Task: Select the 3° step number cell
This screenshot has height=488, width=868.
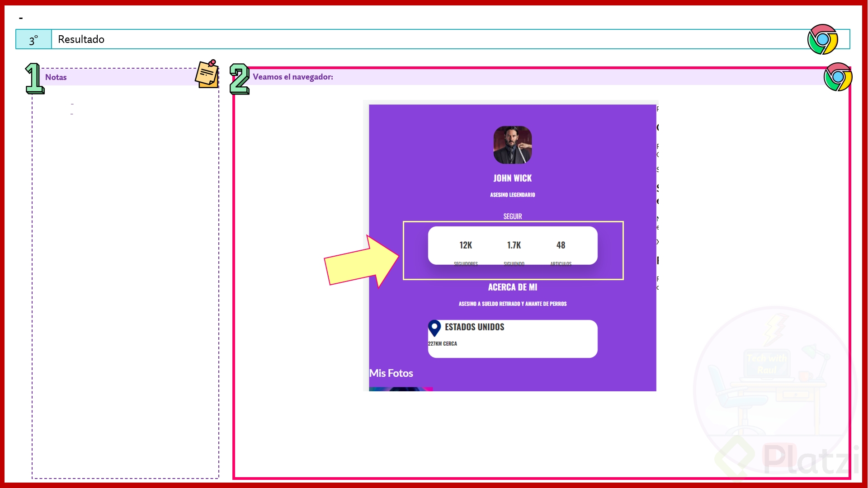Action: 33,40
